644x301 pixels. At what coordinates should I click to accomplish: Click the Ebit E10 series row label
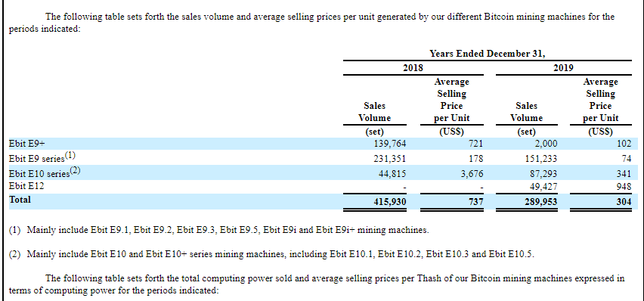45,172
